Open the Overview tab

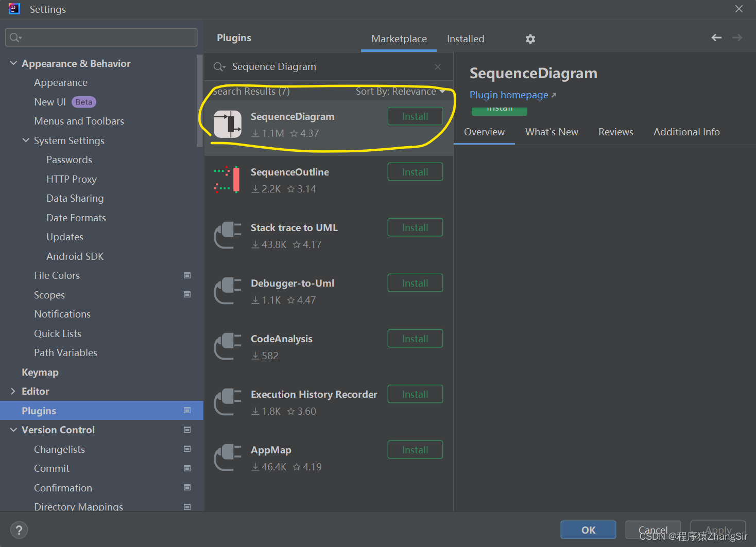pos(484,132)
